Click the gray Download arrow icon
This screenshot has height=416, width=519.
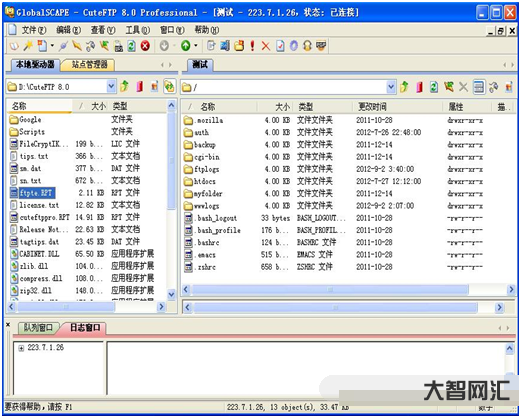click(164, 46)
